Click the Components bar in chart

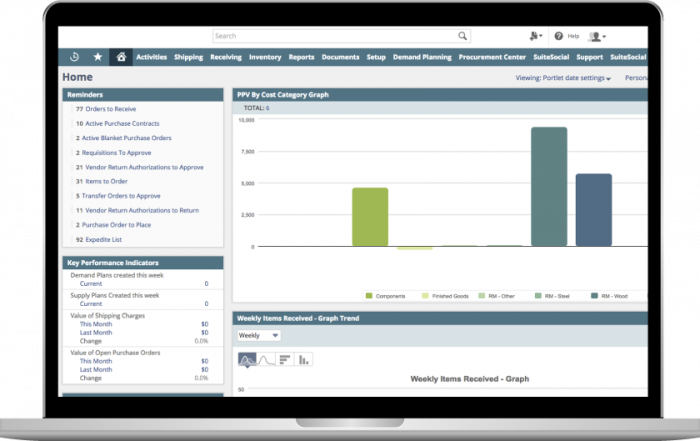tap(370, 217)
